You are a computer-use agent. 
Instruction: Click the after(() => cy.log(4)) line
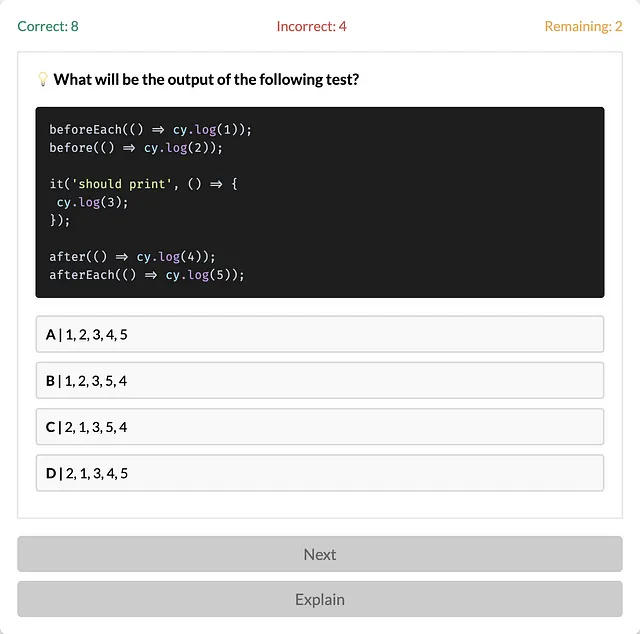[132, 256]
